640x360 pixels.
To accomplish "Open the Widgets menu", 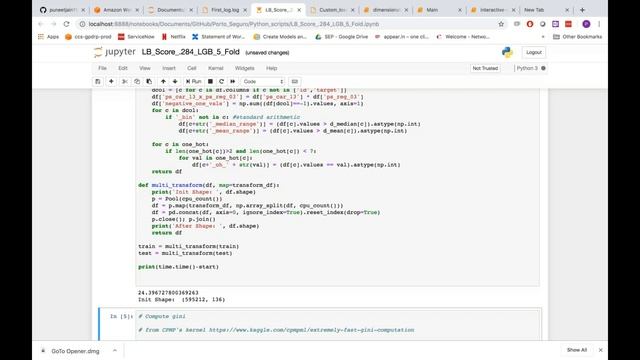I will [x=245, y=68].
